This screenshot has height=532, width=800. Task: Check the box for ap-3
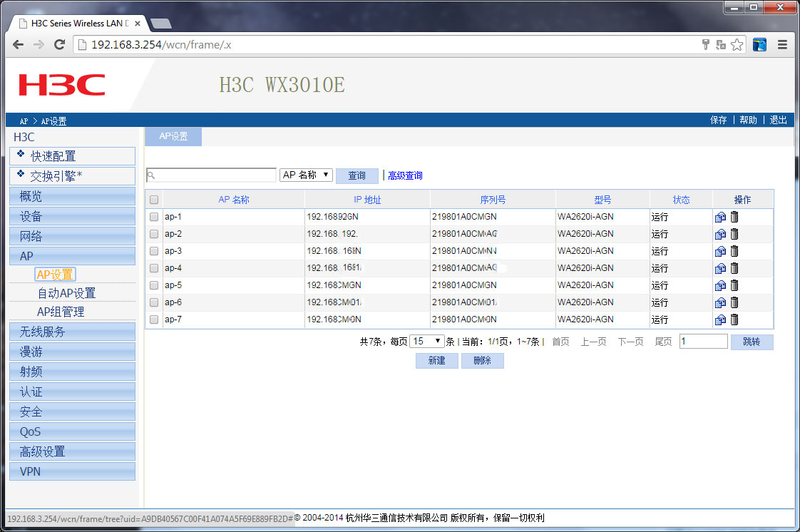pos(154,251)
